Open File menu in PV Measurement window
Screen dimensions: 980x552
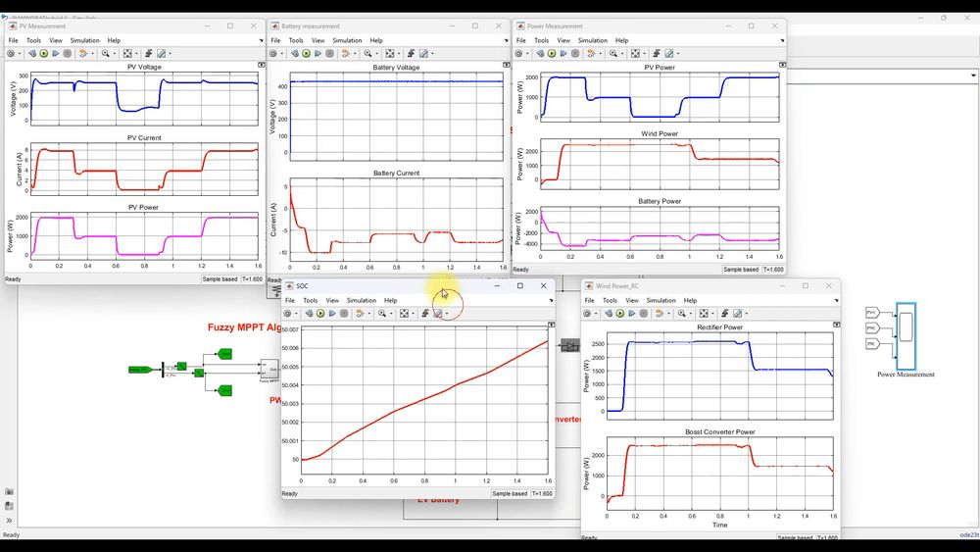point(13,40)
